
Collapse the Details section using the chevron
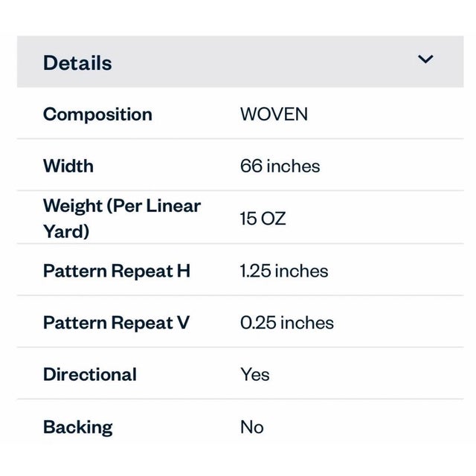click(425, 59)
